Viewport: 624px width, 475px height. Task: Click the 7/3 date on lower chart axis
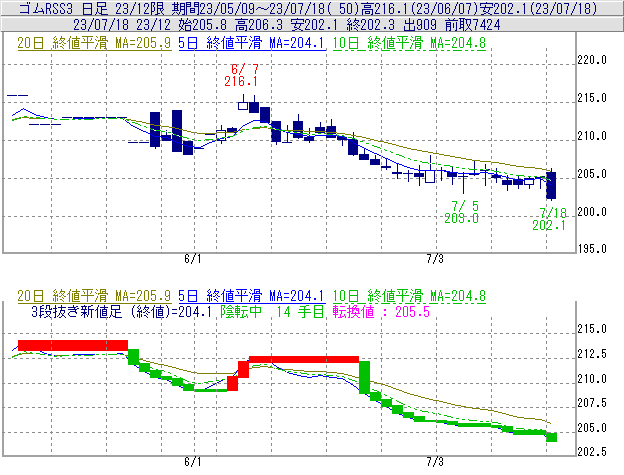(434, 463)
